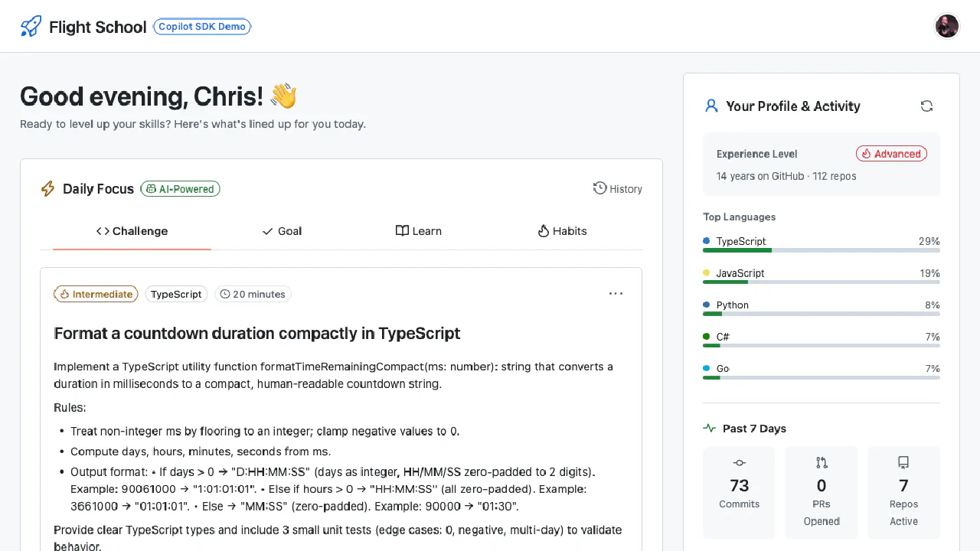The height and width of the screenshot is (551, 980).
Task: Click the Flight School rocket logo
Action: 31,27
